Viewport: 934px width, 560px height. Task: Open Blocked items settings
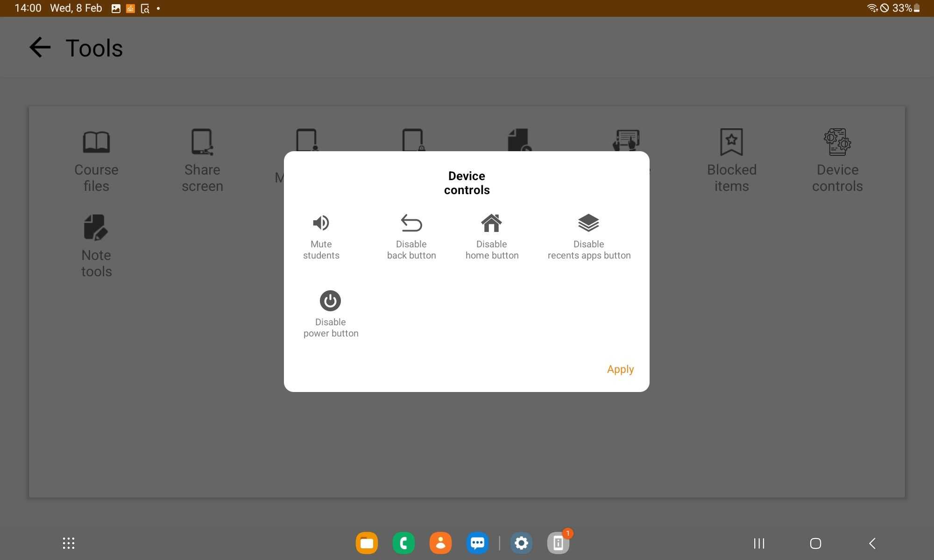731,159
